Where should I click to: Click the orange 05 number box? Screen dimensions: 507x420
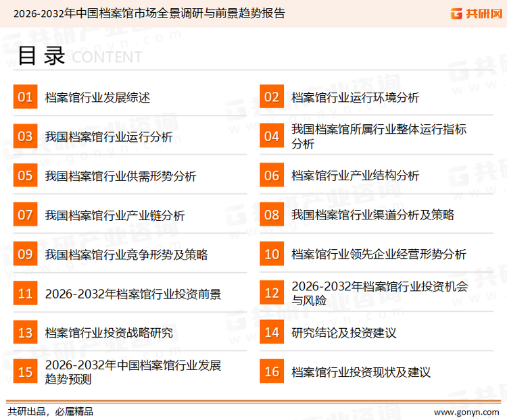25,175
